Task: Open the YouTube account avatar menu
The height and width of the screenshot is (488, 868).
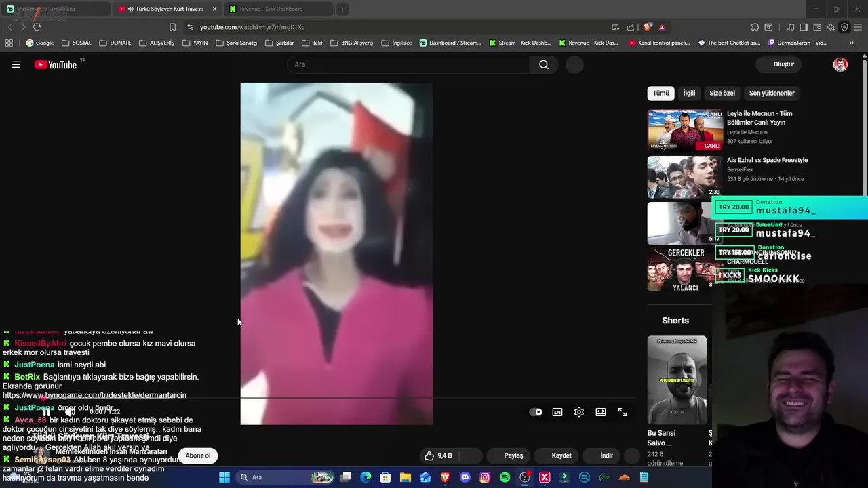Action: pos(840,64)
